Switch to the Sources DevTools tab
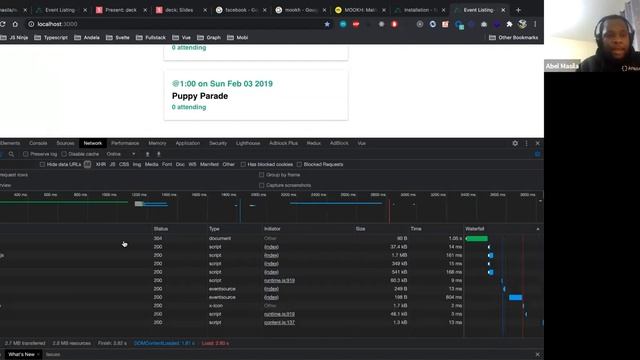Viewport: 640px width, 360px height. pyautogui.click(x=65, y=143)
